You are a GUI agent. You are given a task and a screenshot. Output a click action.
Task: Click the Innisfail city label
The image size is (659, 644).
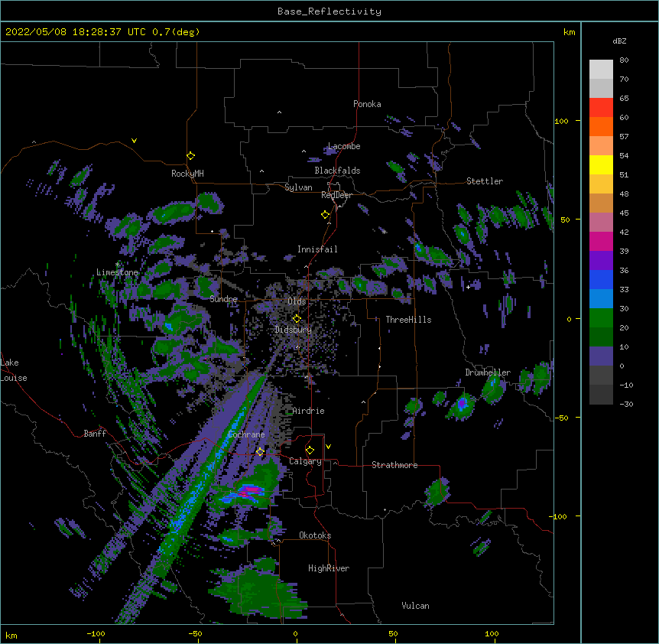317,249
